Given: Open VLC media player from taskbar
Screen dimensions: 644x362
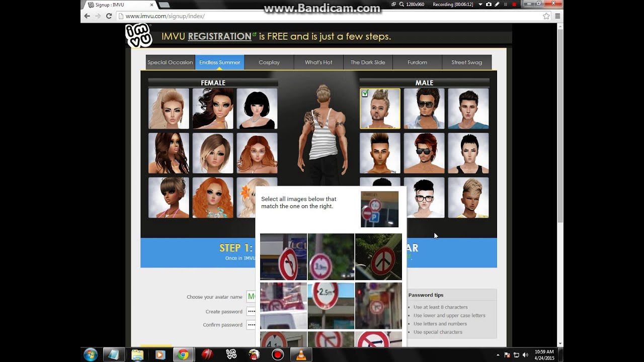Looking at the screenshot, I should (301, 355).
